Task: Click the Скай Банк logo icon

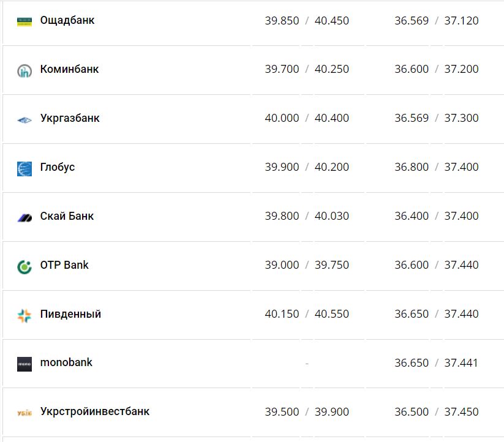Action: tap(24, 217)
